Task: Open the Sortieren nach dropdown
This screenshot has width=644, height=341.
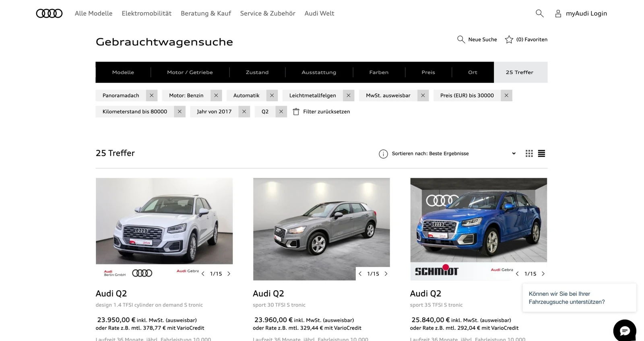Action: [454, 153]
